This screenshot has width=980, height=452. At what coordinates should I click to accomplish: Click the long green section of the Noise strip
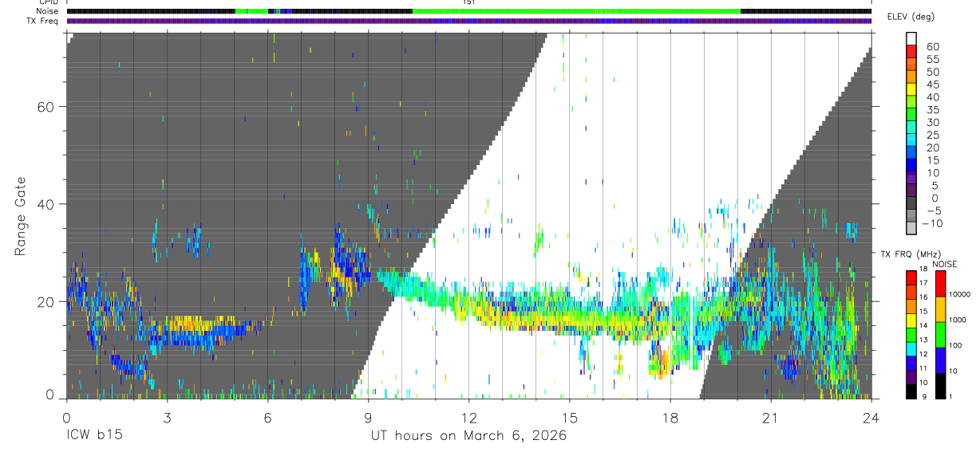pyautogui.click(x=576, y=11)
